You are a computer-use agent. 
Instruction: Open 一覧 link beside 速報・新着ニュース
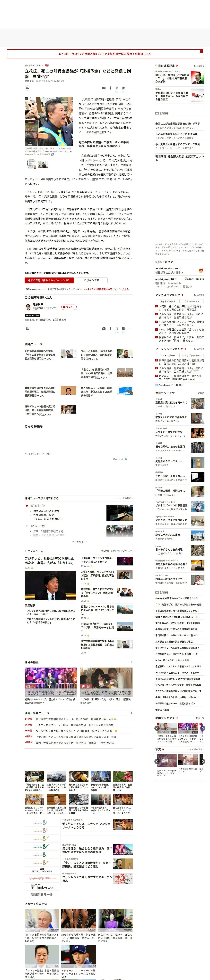pyautogui.click(x=130, y=713)
